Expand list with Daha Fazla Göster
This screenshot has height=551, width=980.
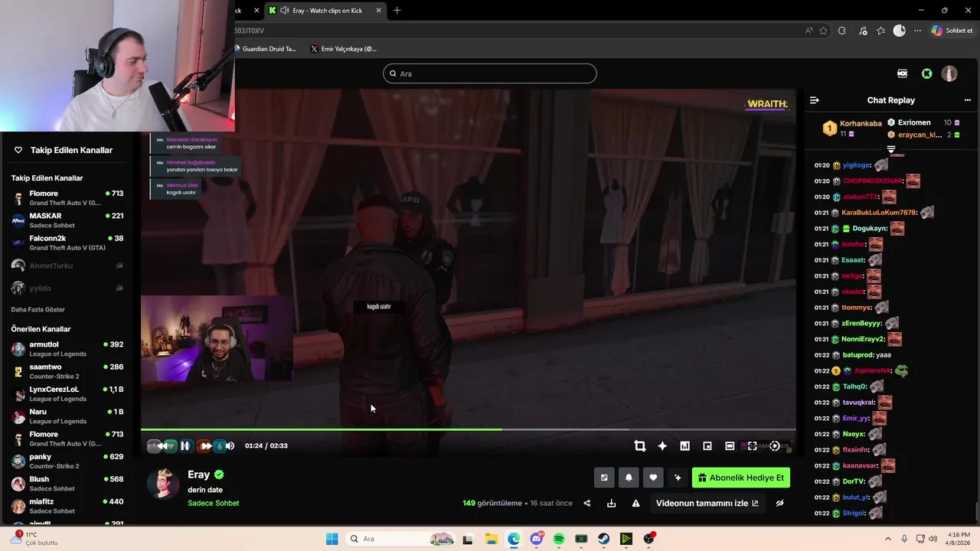(38, 310)
